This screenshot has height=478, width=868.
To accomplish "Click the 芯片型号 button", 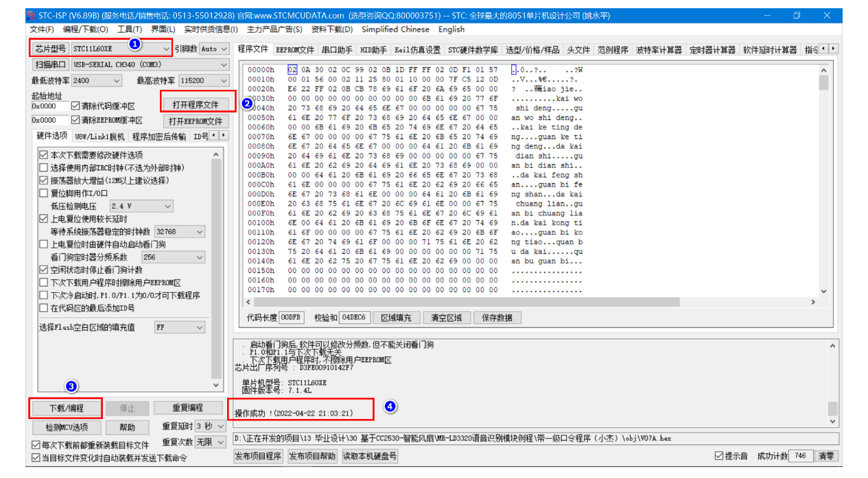I will click(x=50, y=49).
